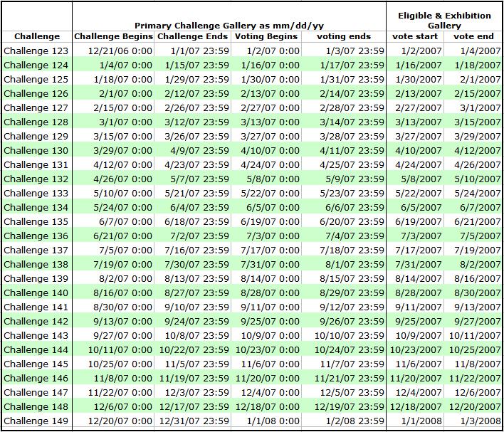Click the 'vote end' column header
504x432 pixels.
[473, 36]
